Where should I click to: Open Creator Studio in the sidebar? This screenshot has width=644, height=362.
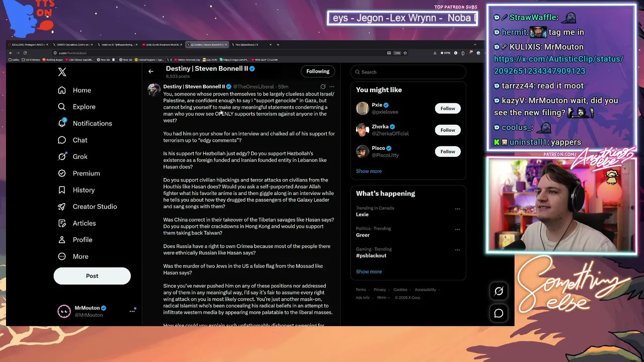[88, 207]
